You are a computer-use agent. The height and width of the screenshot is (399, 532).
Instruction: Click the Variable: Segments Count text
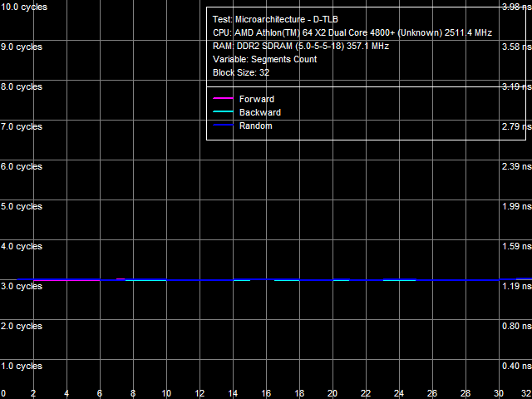[x=264, y=59]
